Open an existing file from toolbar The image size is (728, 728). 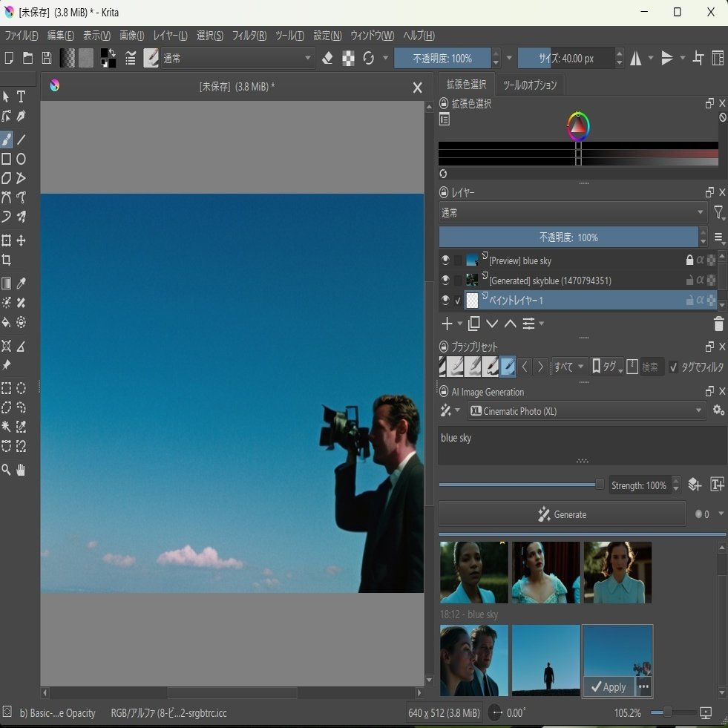(28, 58)
